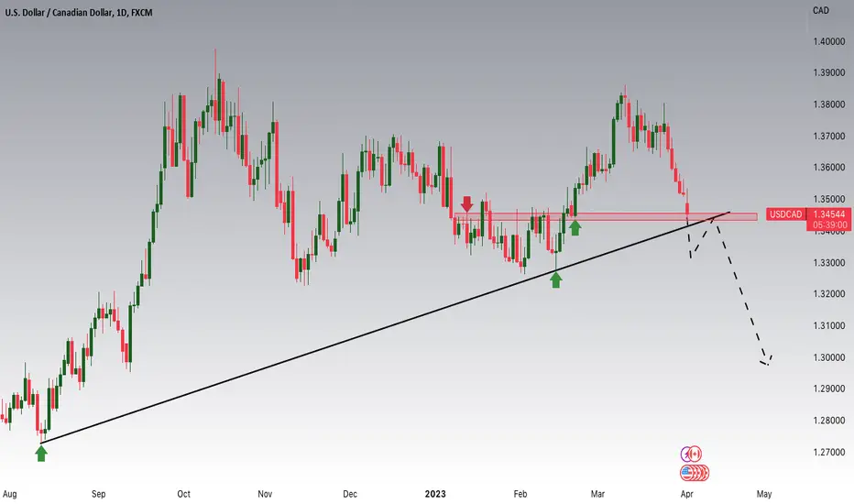The image size is (854, 504).
Task: Click the Oct label on time axis
Action: click(183, 494)
